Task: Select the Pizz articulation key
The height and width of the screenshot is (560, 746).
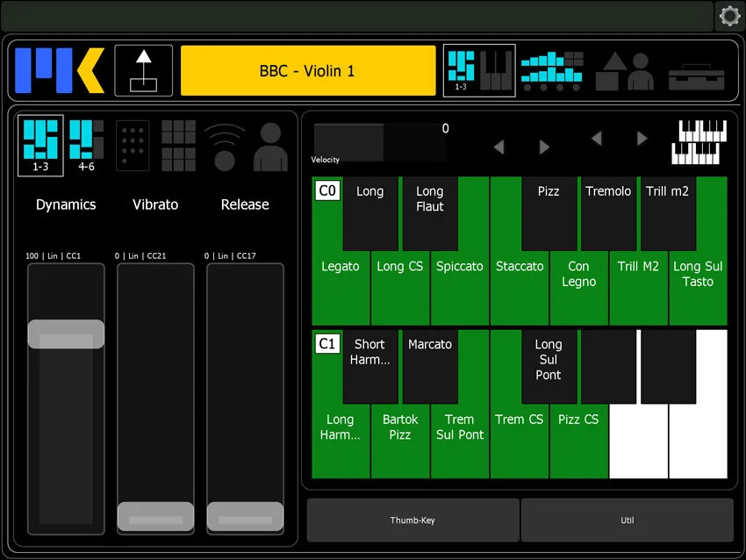Action: tap(549, 213)
